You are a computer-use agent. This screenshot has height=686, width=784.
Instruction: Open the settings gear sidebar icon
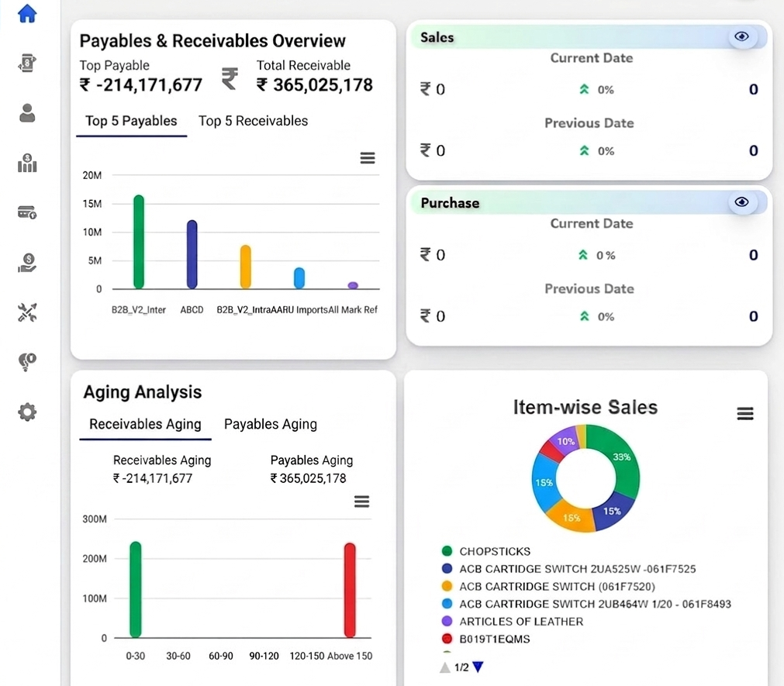point(27,412)
